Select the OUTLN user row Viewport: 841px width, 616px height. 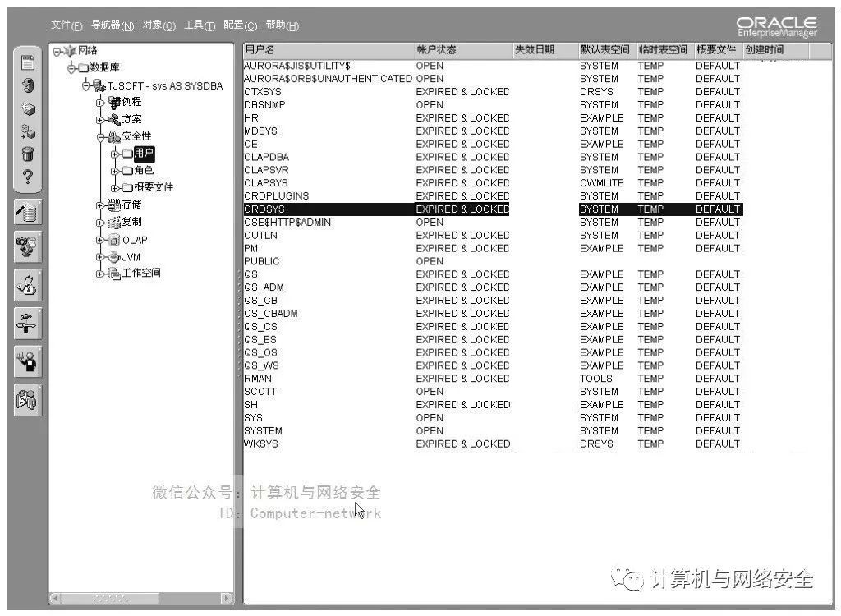(x=493, y=236)
